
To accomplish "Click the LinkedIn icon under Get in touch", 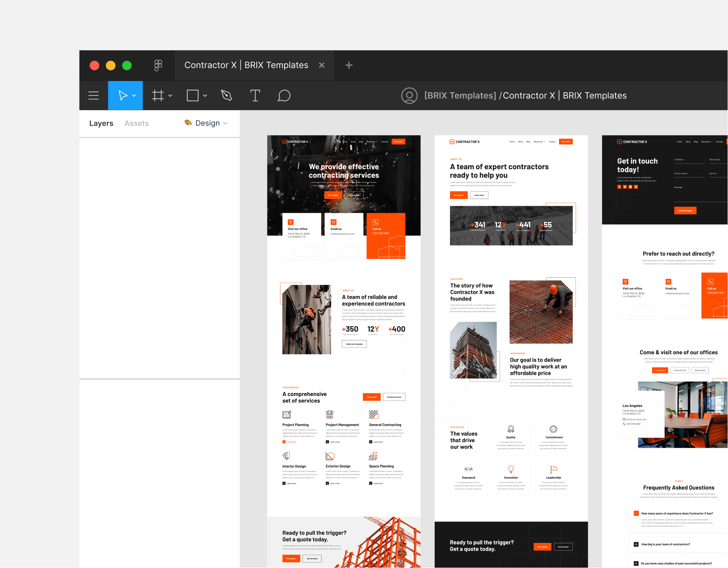I will [x=636, y=187].
